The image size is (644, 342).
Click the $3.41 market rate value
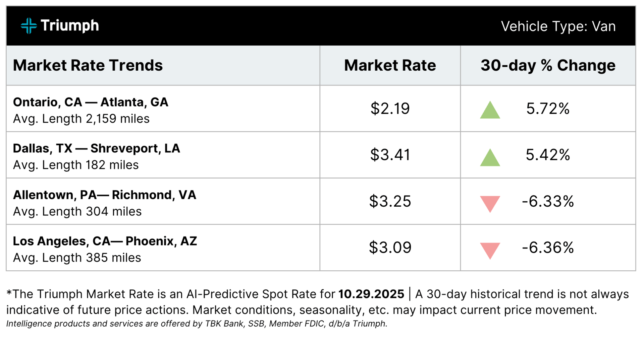point(390,155)
